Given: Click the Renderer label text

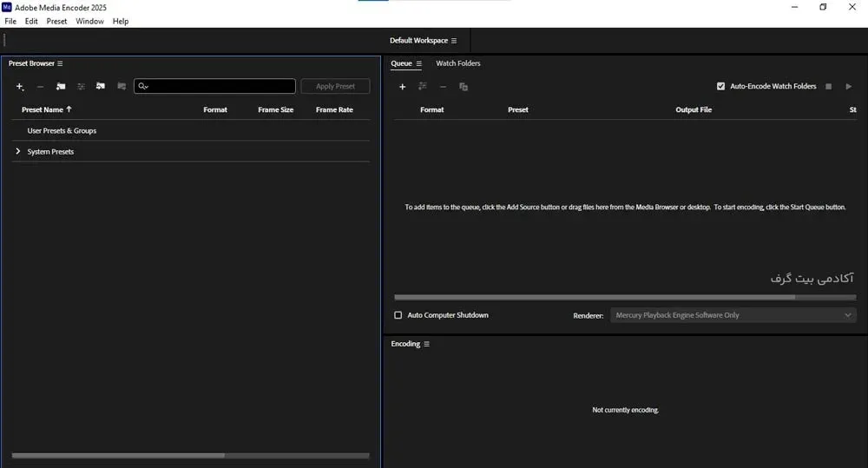Looking at the screenshot, I should (588, 316).
